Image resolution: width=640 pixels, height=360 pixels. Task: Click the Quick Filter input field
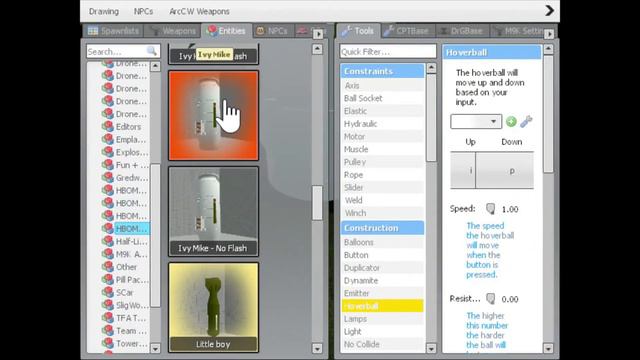tap(388, 51)
